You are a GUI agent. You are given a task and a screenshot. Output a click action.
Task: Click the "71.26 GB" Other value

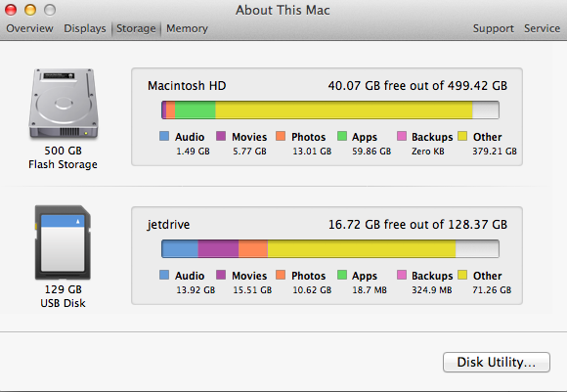click(492, 290)
